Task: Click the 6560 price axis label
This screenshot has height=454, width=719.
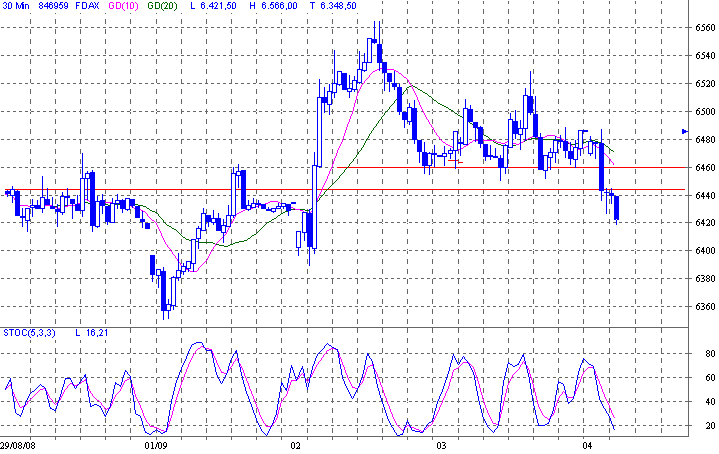Action: pyautogui.click(x=705, y=28)
